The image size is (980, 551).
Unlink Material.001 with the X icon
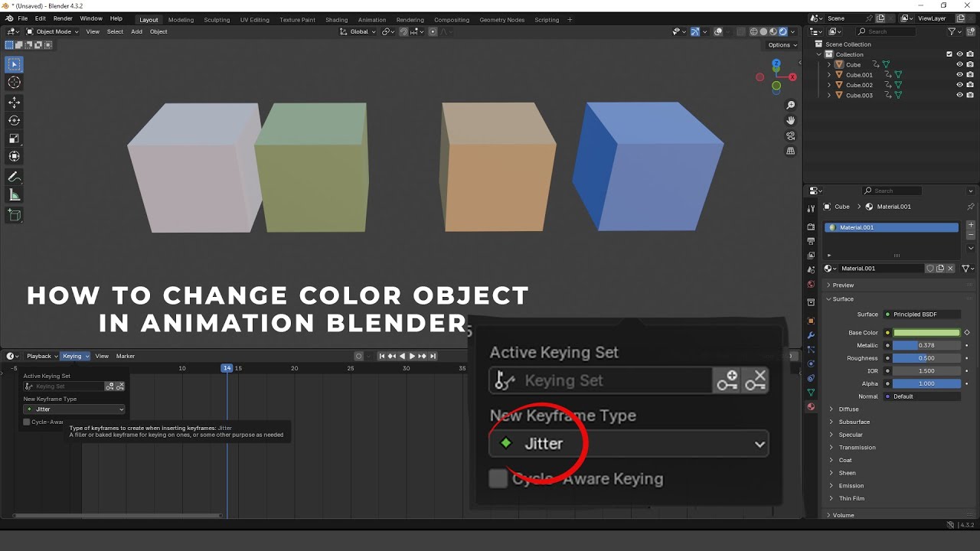[x=950, y=269]
